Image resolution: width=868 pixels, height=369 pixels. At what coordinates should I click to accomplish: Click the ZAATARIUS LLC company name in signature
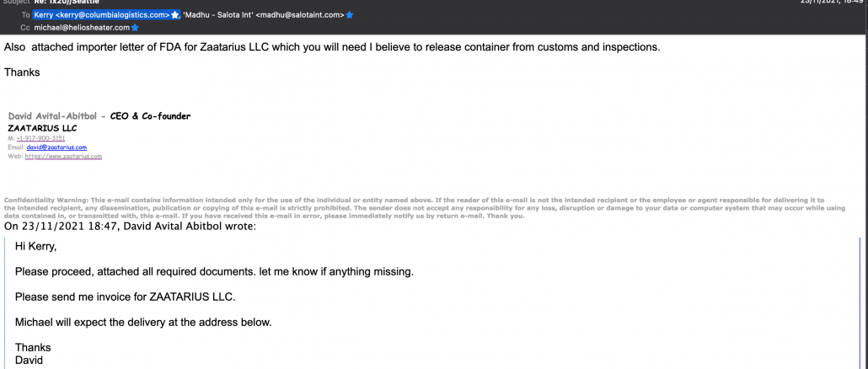[x=42, y=128]
